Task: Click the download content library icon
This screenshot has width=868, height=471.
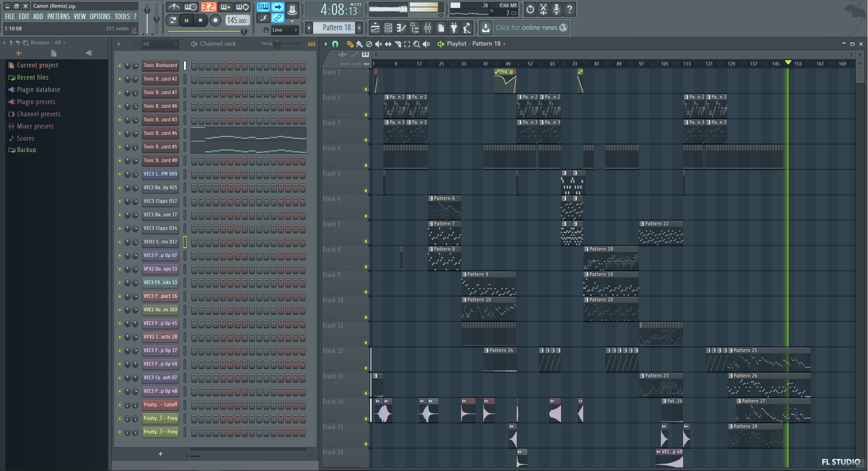Action: 486,28
